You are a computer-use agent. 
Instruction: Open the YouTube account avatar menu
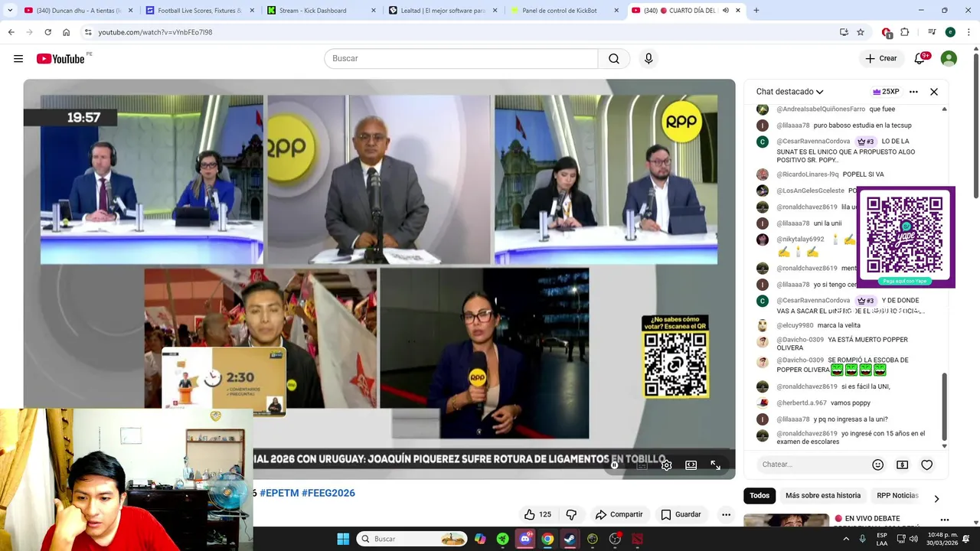[949, 59]
